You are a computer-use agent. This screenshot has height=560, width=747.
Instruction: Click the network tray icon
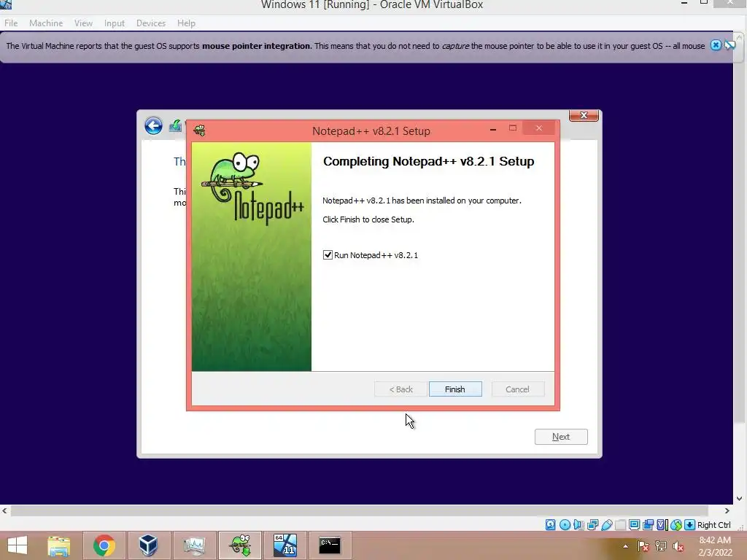661,546
